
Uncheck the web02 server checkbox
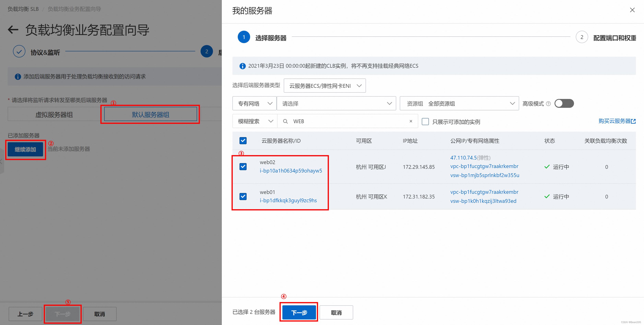(x=243, y=167)
